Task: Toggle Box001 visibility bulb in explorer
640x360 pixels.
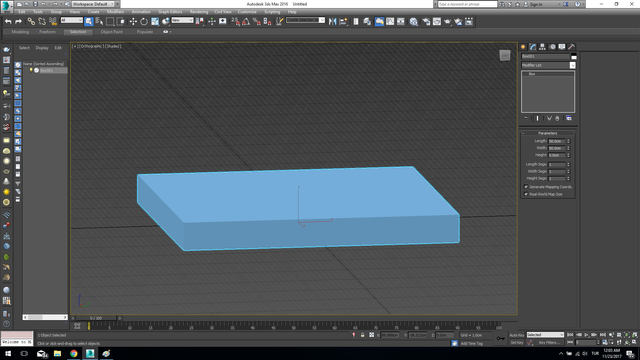Action: click(31, 70)
